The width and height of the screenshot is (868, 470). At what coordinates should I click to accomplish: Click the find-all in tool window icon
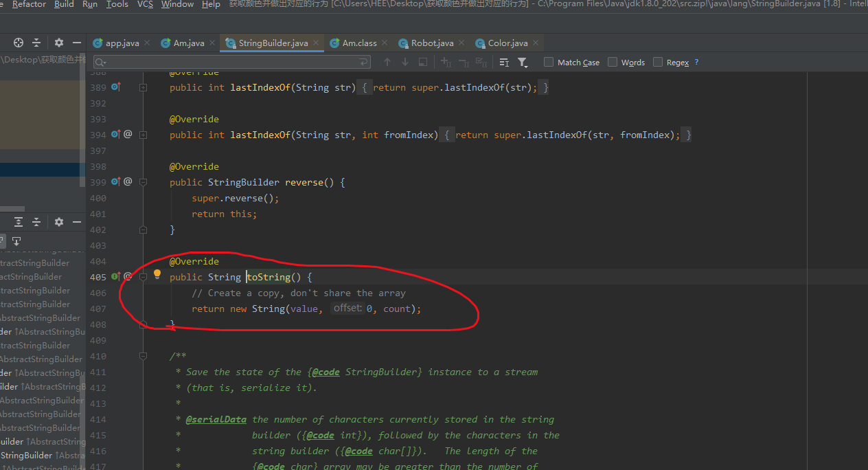(423, 62)
